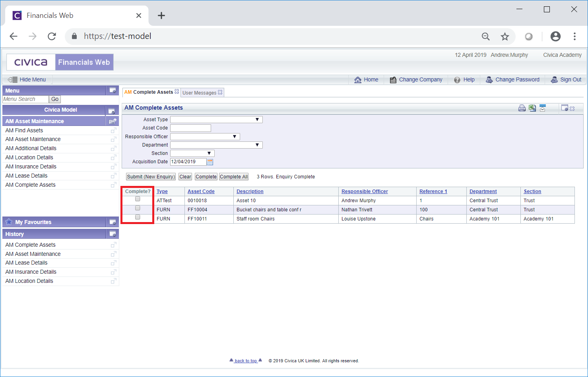This screenshot has width=588, height=377.
Task: Click the Menu panel header icon
Action: [x=113, y=91]
